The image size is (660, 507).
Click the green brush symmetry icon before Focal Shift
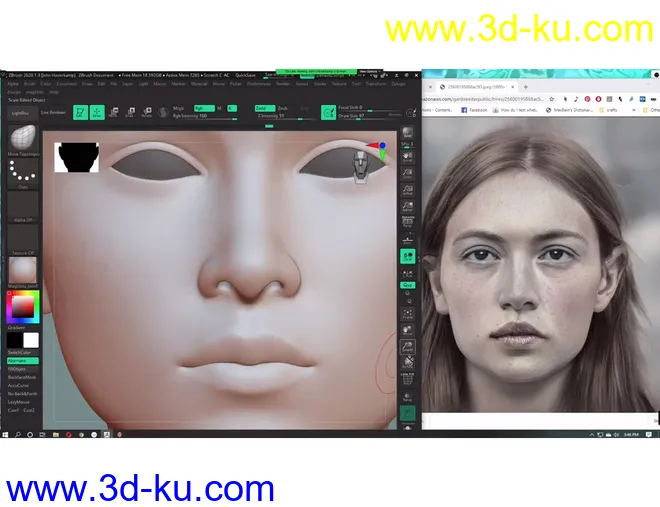(328, 112)
